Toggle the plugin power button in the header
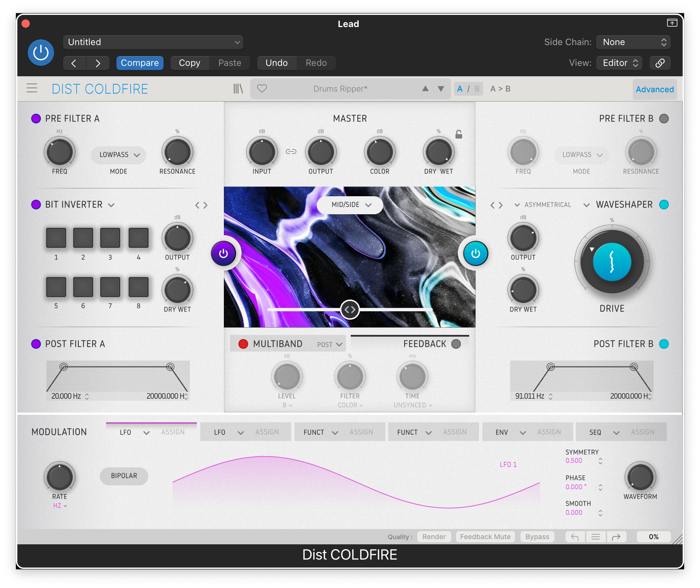The width and height of the screenshot is (700, 588). 41,53
